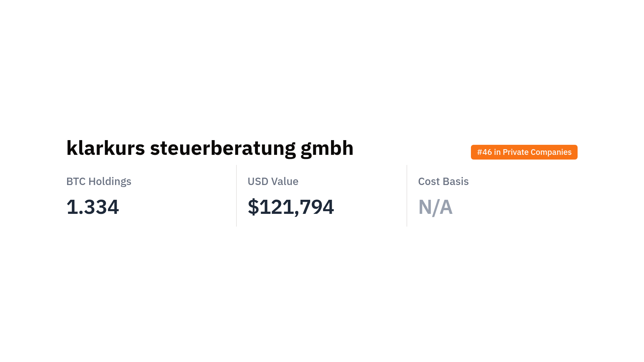Viewport: 644px width, 362px height.
Task: Click the leading 1 in the 1.334 value
Action: [72, 207]
